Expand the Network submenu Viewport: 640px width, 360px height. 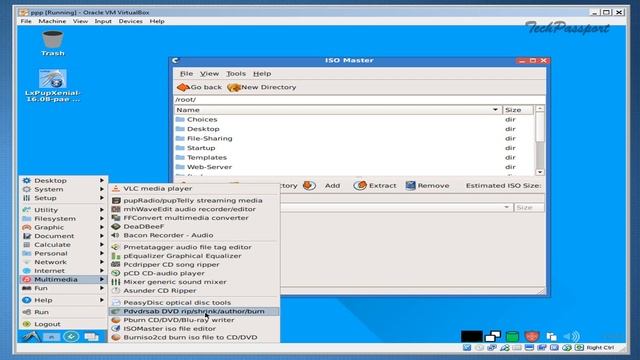(63, 262)
